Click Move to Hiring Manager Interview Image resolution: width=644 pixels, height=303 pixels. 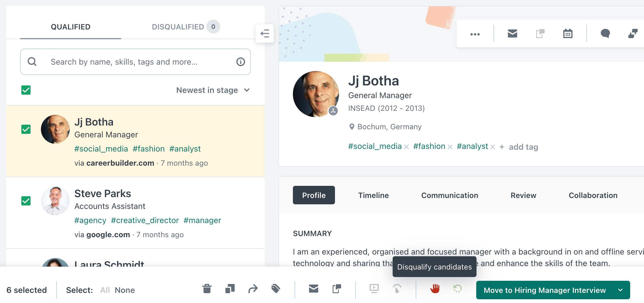click(x=545, y=290)
